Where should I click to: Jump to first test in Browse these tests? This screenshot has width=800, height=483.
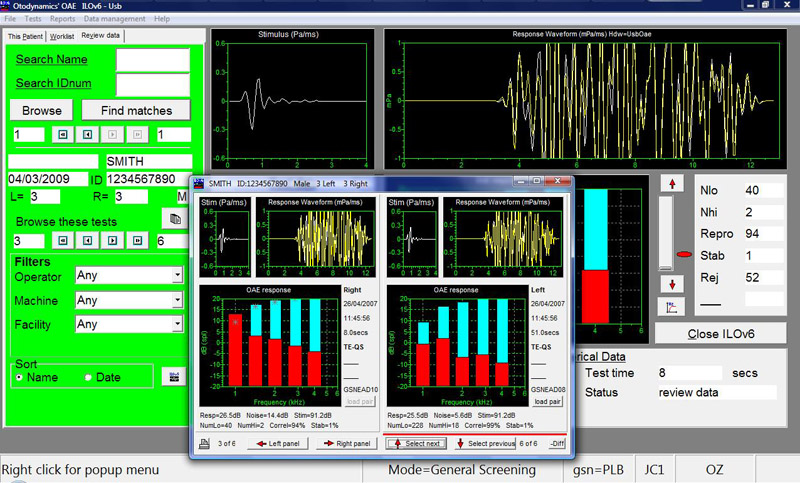coord(61,241)
